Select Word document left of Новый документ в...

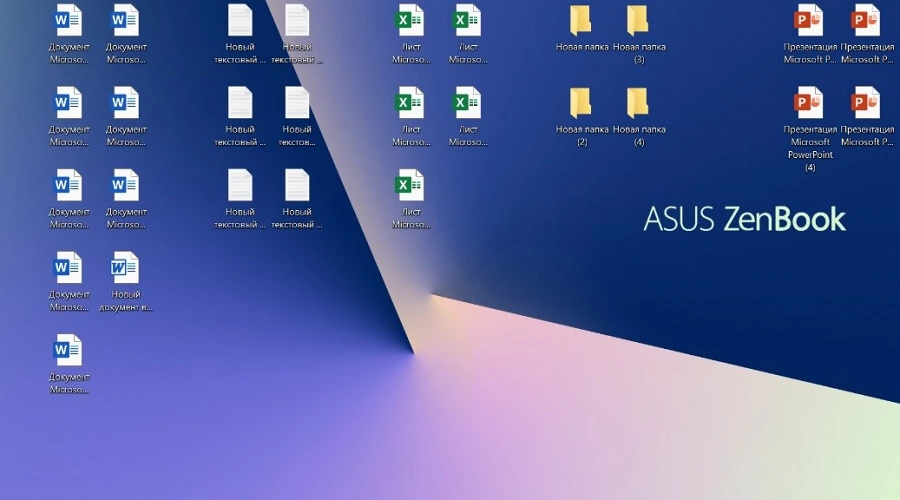pos(69,281)
